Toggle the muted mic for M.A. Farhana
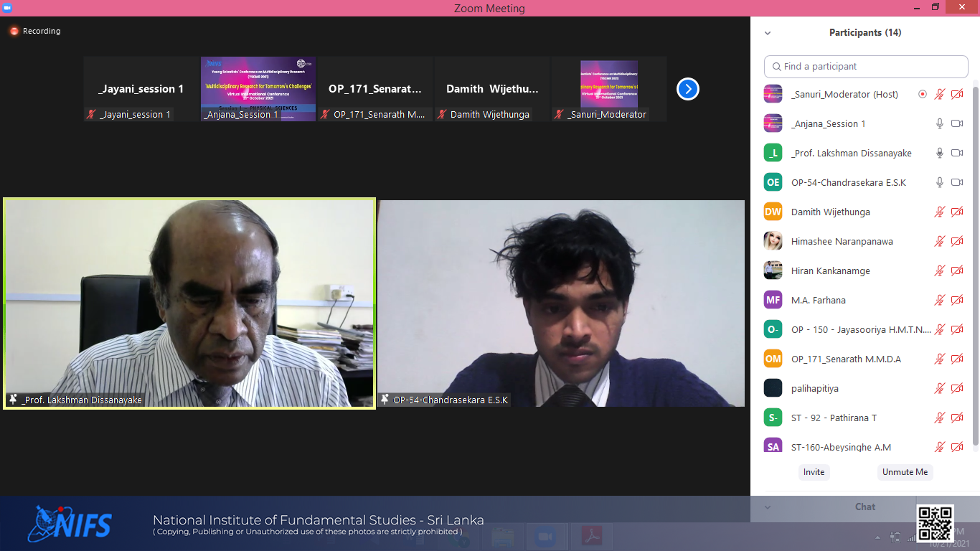980x551 pixels. 939,300
